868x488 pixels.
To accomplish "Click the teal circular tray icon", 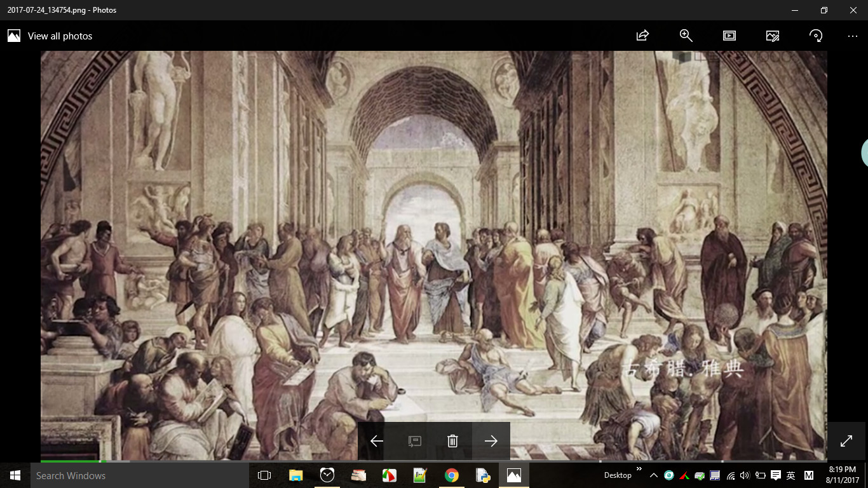I will pyautogui.click(x=669, y=475).
